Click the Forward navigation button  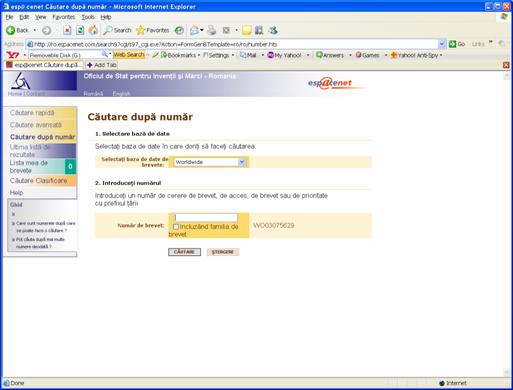pos(46,30)
